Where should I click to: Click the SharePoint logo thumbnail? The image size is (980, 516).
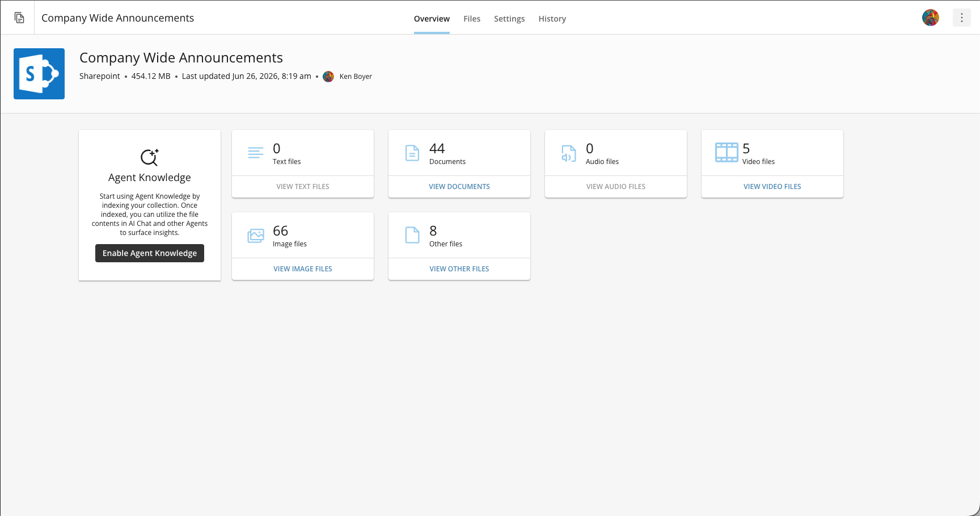[39, 74]
